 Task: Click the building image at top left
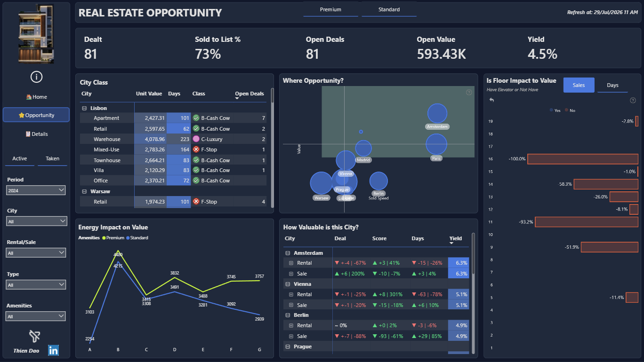pyautogui.click(x=36, y=33)
